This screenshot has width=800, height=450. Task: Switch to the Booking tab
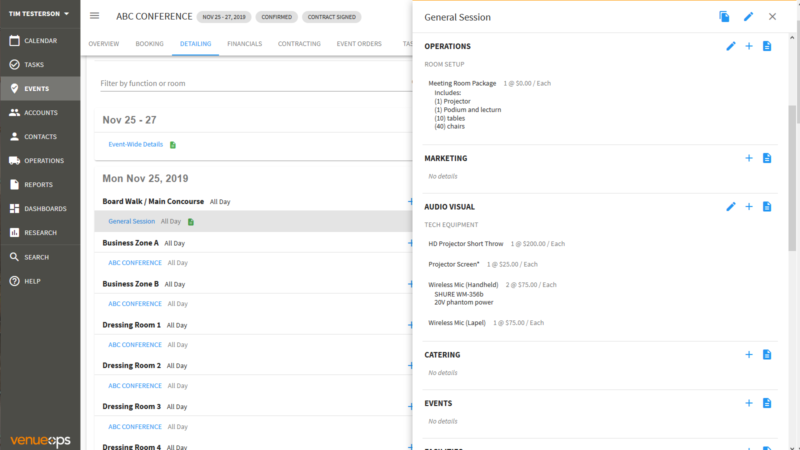pyautogui.click(x=149, y=44)
